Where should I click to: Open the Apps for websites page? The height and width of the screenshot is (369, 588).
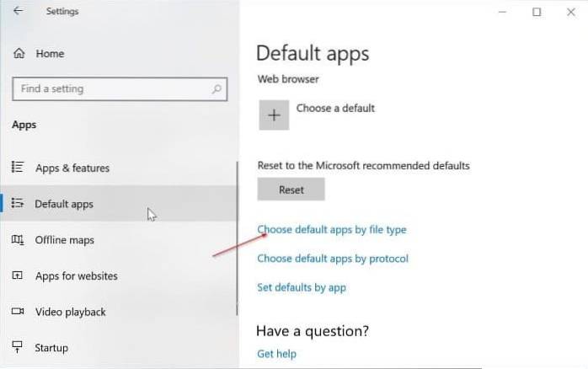76,276
